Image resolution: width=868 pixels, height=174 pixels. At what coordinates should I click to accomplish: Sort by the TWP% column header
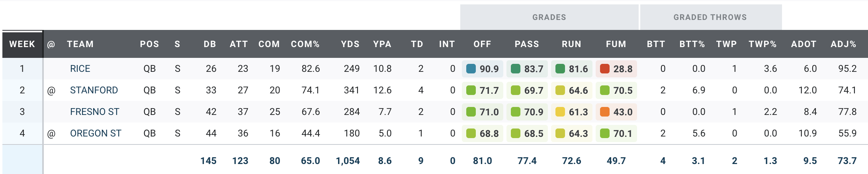click(762, 44)
